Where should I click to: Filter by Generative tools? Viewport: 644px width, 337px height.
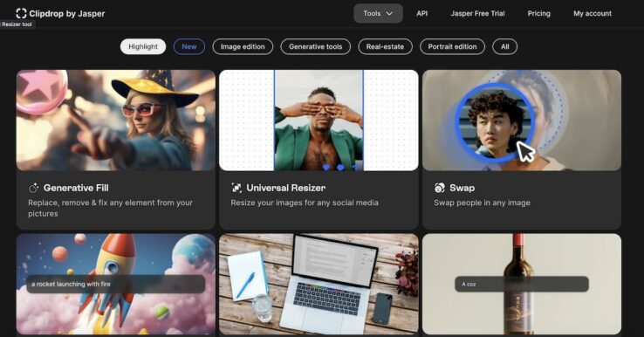point(315,46)
